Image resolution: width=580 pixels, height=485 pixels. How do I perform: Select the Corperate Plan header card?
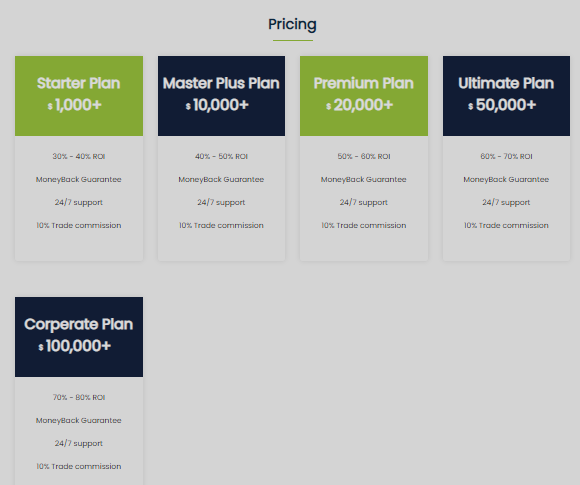pyautogui.click(x=79, y=337)
